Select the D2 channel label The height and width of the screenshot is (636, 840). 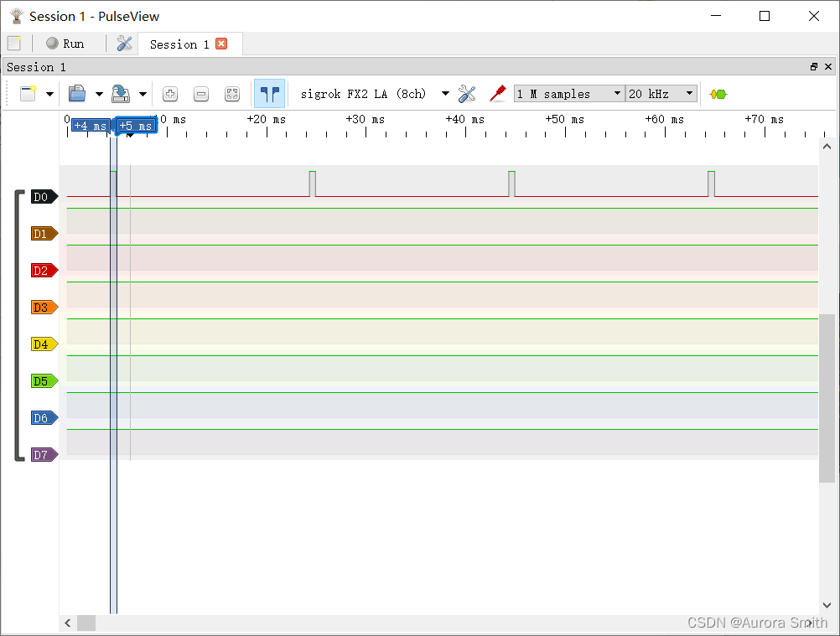44,271
